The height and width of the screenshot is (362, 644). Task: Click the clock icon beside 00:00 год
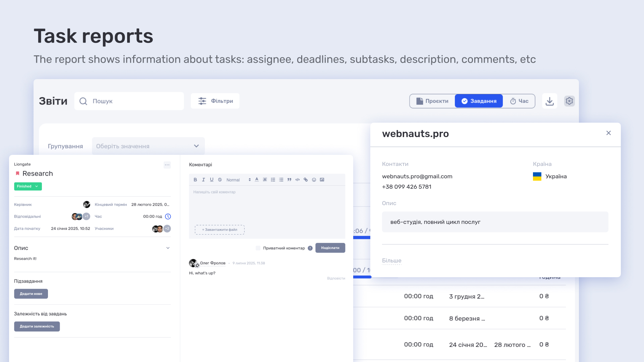168,217
